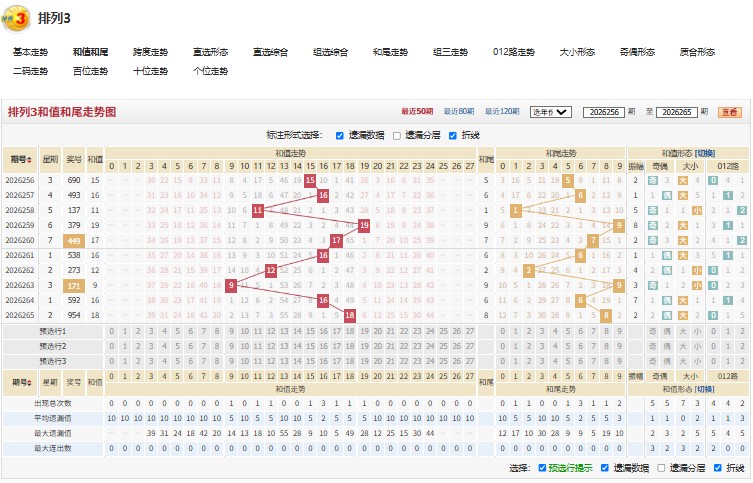Select number 15 in 预选行1
This screenshot has height=483, width=753.
click(x=310, y=331)
